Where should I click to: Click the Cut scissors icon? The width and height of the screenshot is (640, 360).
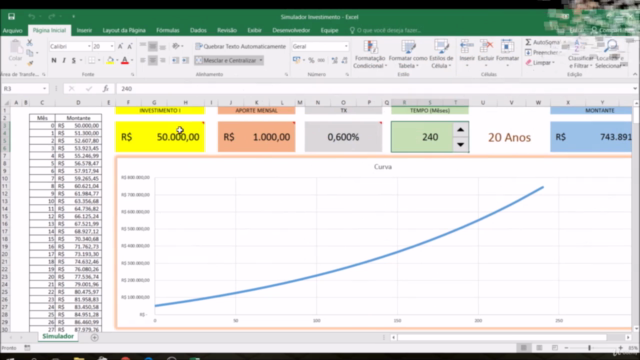tap(30, 42)
